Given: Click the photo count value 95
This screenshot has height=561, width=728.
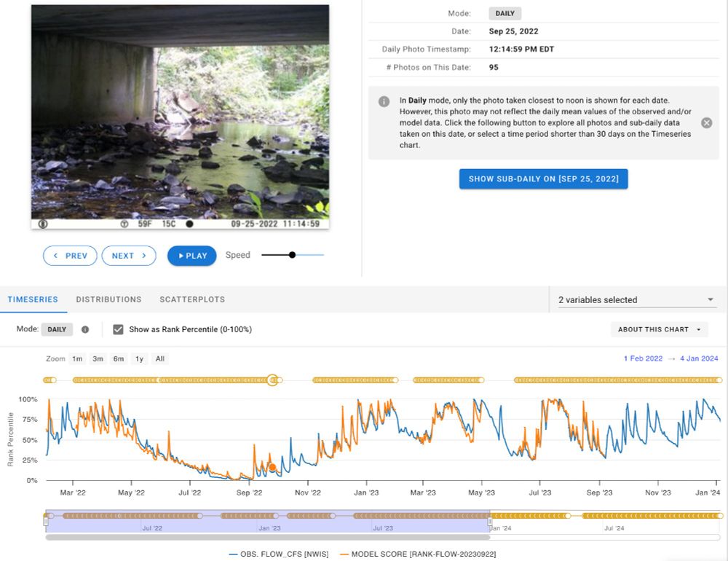Looking at the screenshot, I should 494,68.
